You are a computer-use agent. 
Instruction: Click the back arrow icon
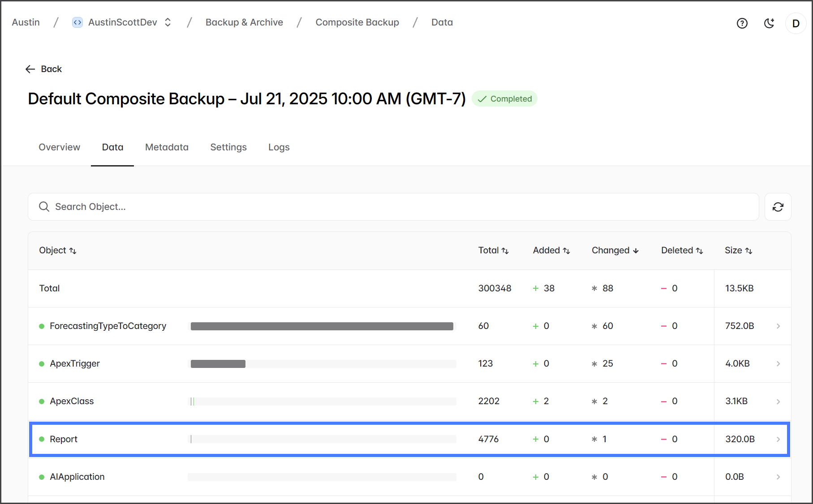pyautogui.click(x=30, y=69)
